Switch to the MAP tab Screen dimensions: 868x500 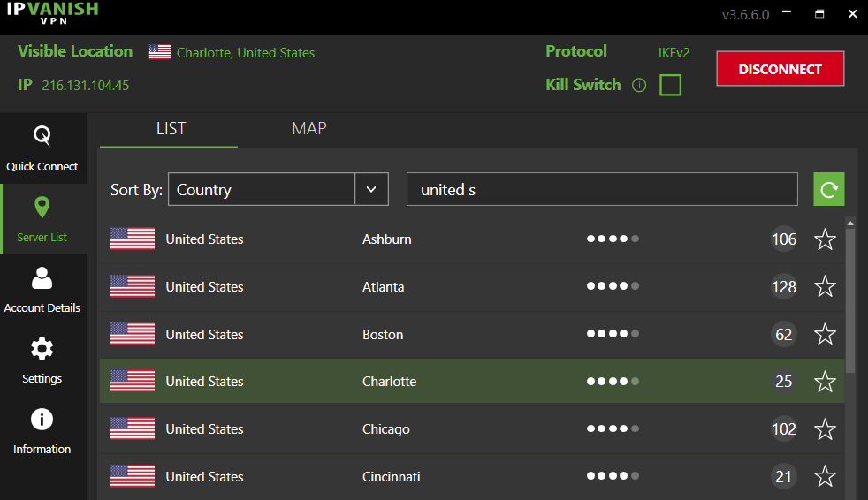(x=308, y=130)
